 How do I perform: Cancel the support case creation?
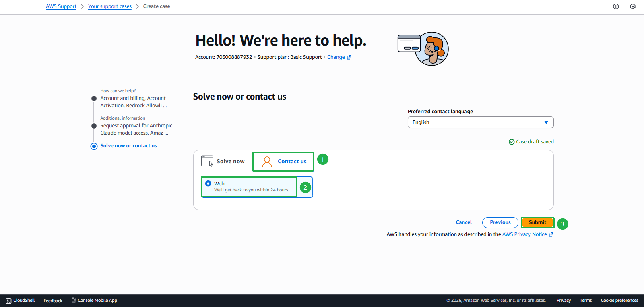pos(464,222)
